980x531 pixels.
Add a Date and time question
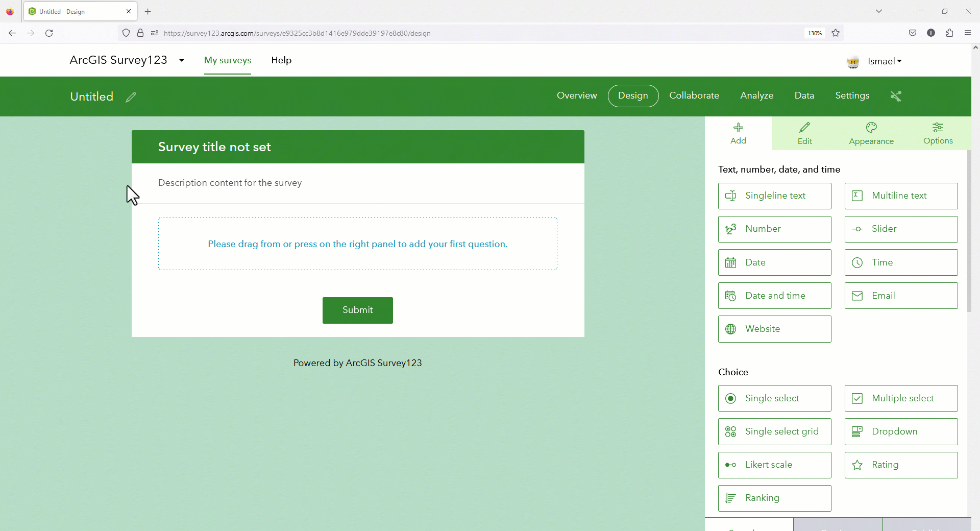click(774, 296)
